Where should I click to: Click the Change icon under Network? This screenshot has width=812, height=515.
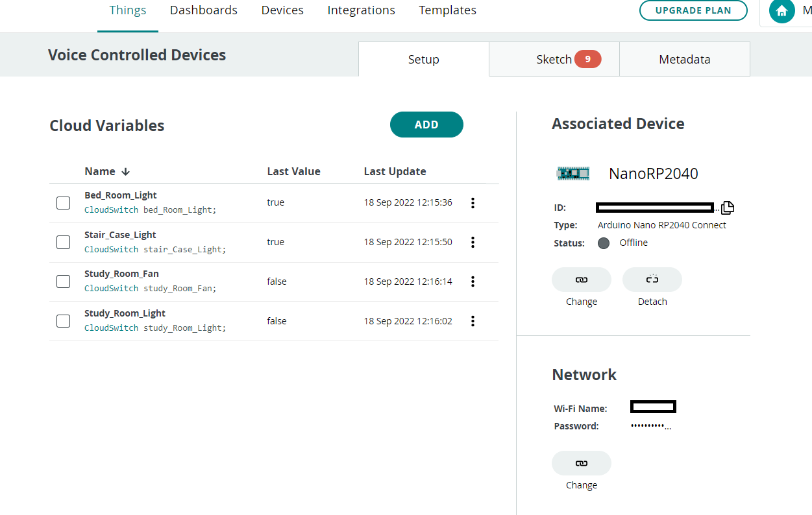pos(581,462)
